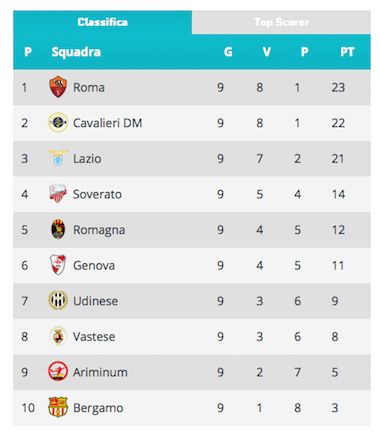The width and height of the screenshot is (380, 439).
Task: Select the Udinese striped crest
Action: click(58, 300)
